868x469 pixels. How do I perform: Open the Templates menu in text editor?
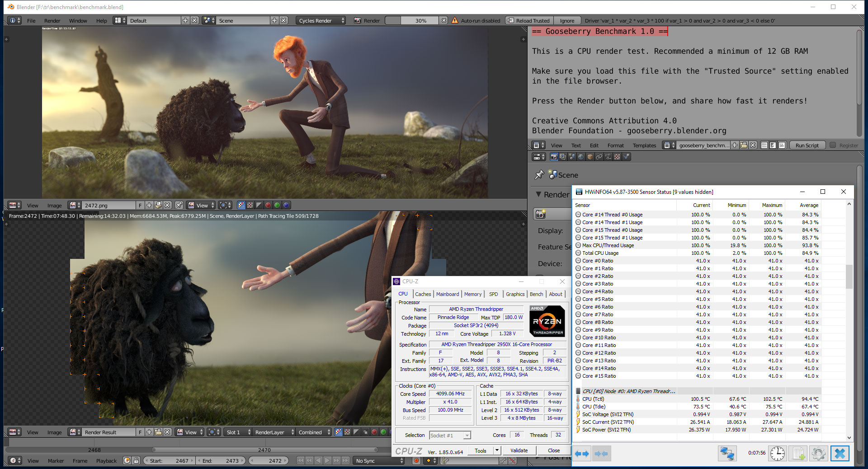pos(644,145)
